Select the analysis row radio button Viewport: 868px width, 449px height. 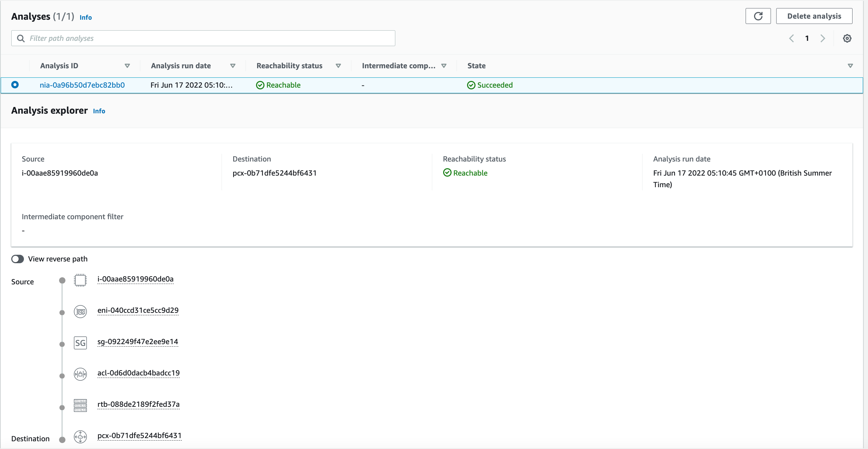[x=16, y=85]
